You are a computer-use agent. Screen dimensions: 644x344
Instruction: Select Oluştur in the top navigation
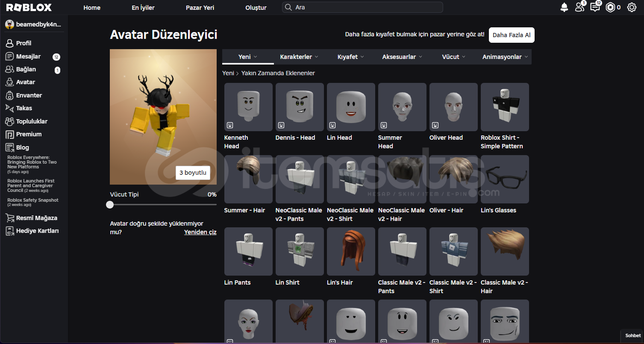pyautogui.click(x=256, y=8)
